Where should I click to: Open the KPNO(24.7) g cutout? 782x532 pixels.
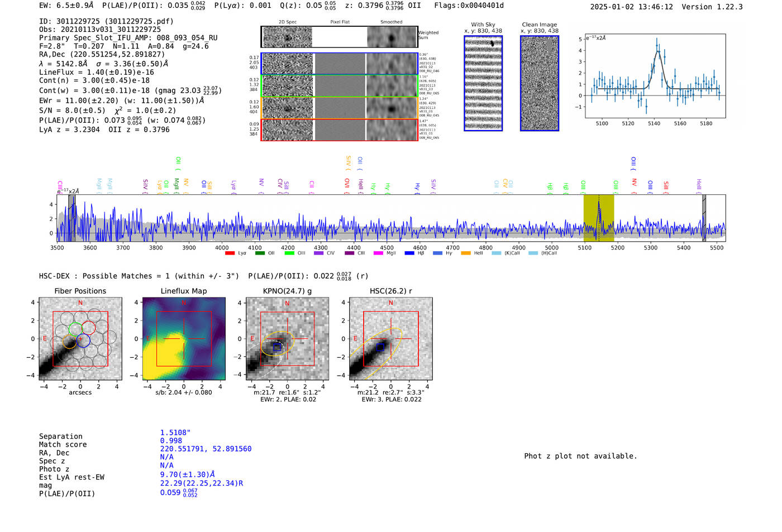[287, 339]
